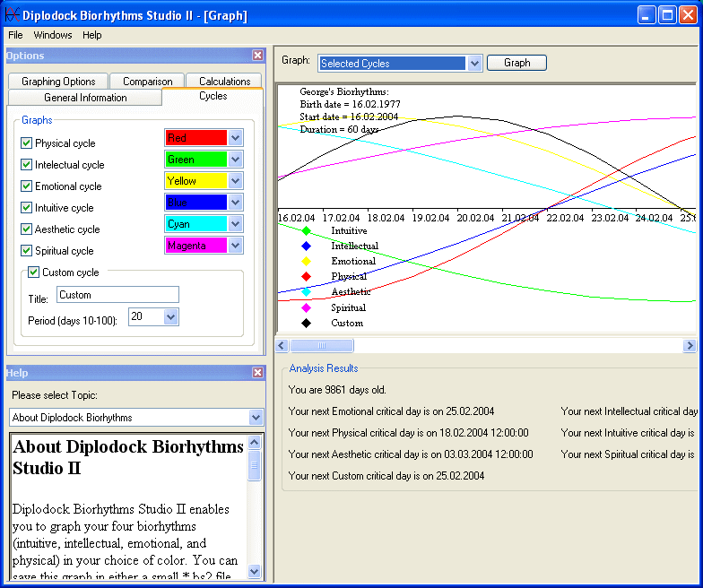This screenshot has height=588, width=703.
Task: Click the Physical critical day result text
Action: click(x=409, y=432)
